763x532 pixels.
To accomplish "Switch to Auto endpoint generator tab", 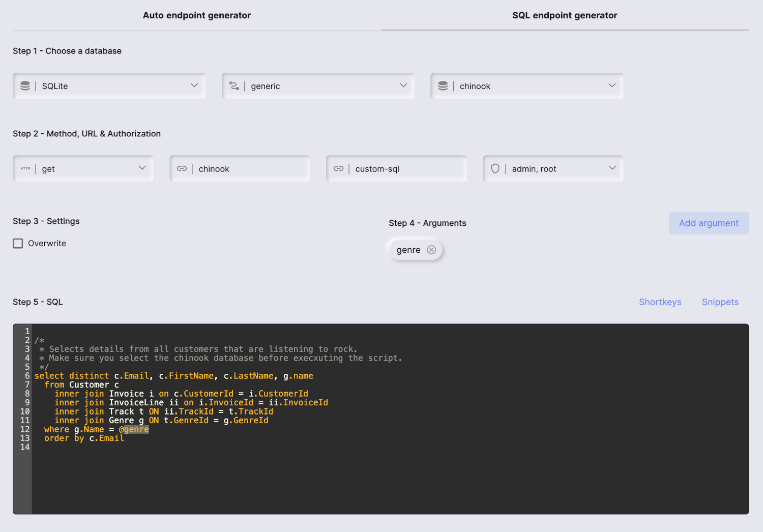I will point(197,15).
